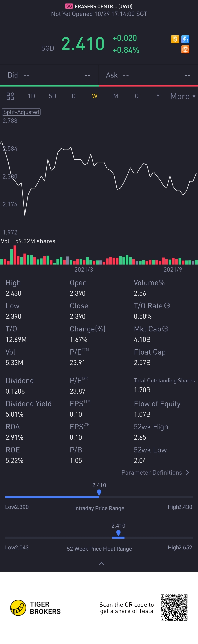Tap the Tiger Brokers logo

tap(18, 608)
